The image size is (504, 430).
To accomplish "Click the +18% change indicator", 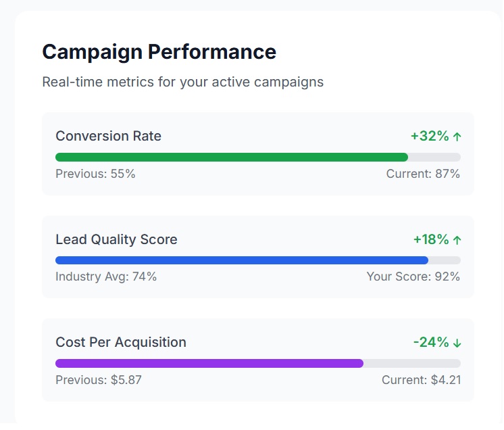I will (431, 239).
